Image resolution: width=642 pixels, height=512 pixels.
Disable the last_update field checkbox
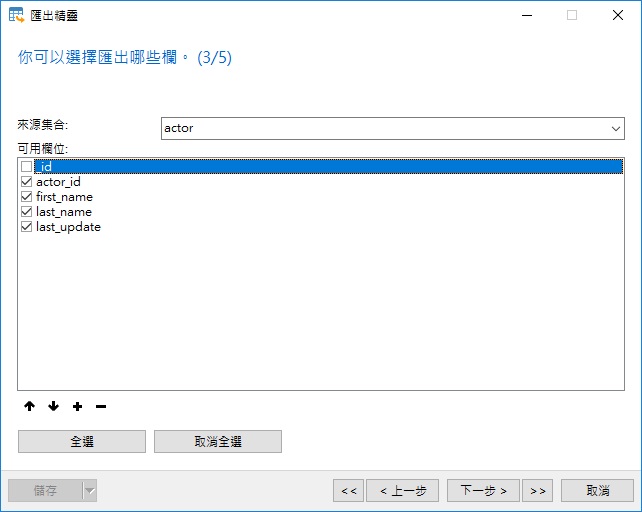pos(26,227)
